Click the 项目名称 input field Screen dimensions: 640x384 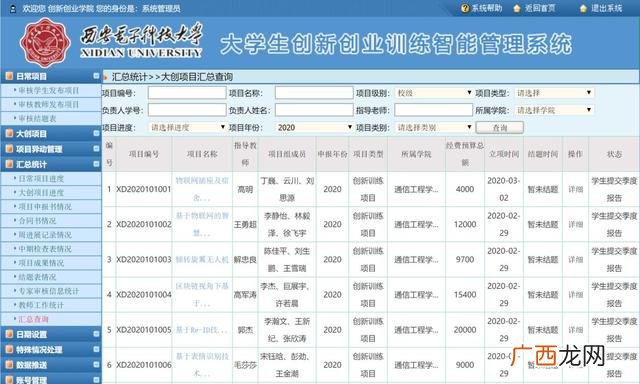(314, 93)
